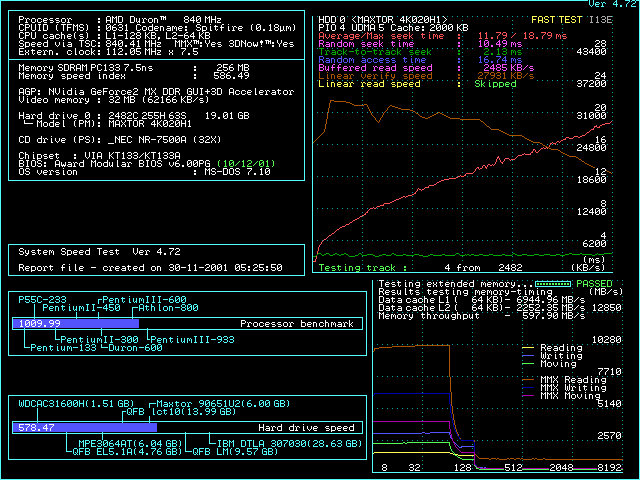The height and width of the screenshot is (480, 640).
Task: Click the 'PentiumIII-600' reference label
Action: click(144, 300)
